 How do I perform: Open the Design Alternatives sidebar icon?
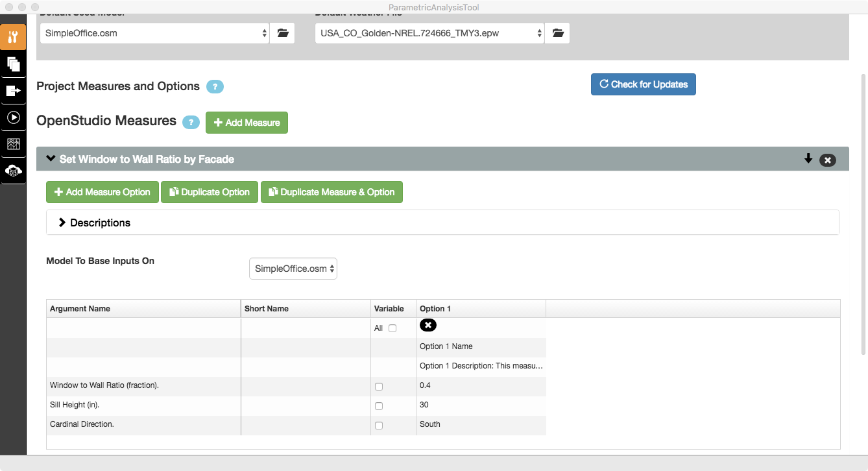[13, 64]
